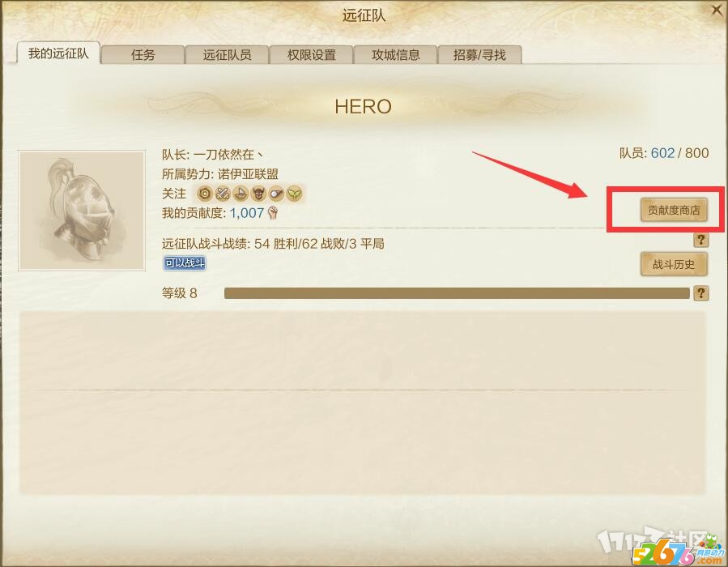
Task: Go to the 攻城信息 tab
Action: point(395,55)
